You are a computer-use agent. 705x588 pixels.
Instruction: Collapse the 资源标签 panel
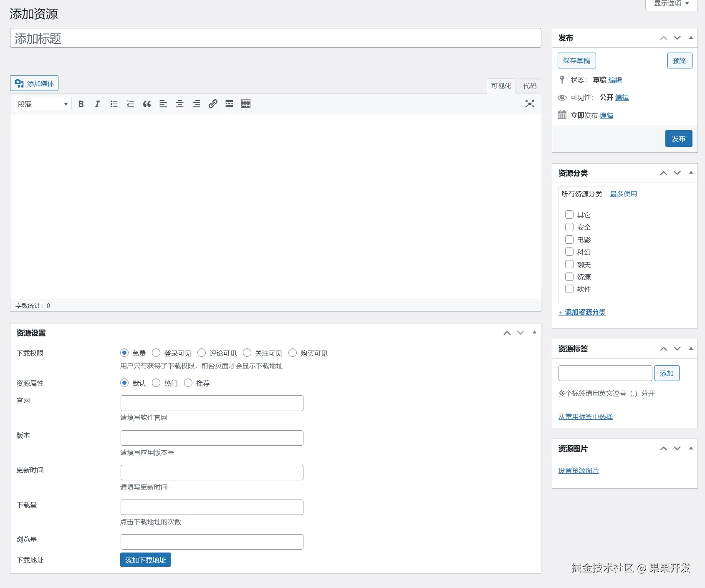click(691, 348)
